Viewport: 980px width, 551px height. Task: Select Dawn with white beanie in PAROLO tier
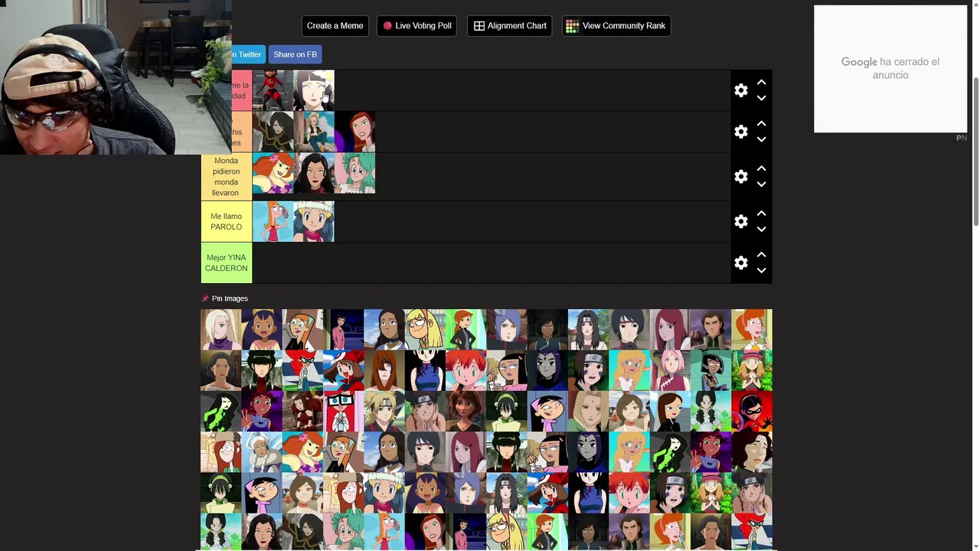[314, 221]
